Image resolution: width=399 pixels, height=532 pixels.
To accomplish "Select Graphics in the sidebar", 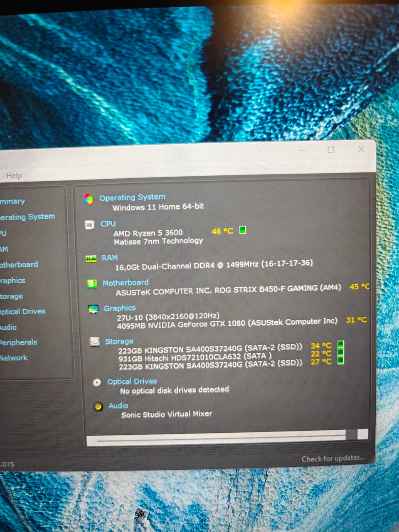I will click(x=12, y=281).
